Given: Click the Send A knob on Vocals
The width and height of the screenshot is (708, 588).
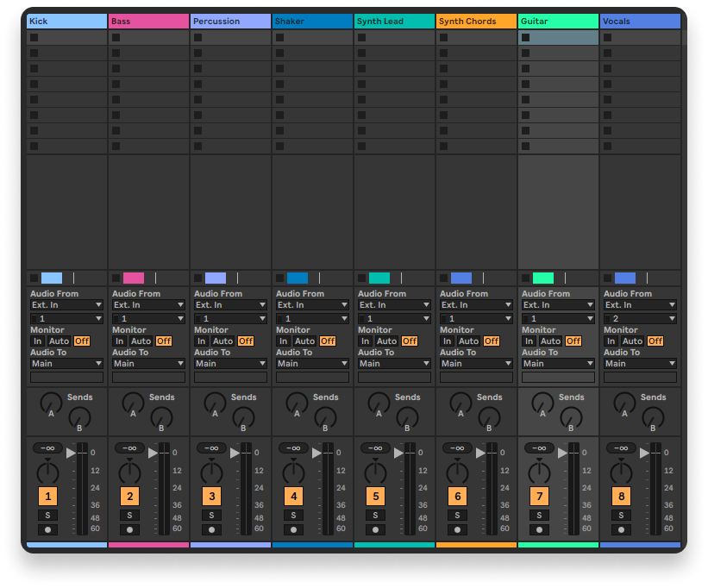Looking at the screenshot, I should 623,403.
